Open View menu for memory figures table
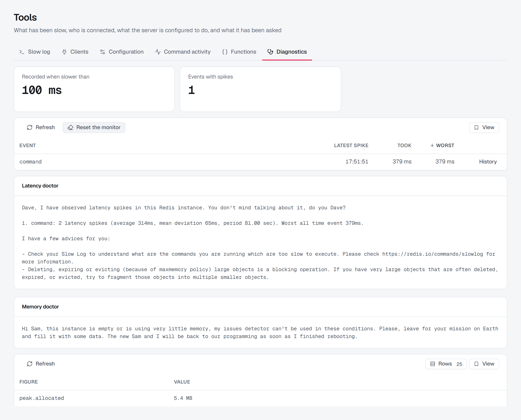The image size is (521, 420). (x=484, y=364)
